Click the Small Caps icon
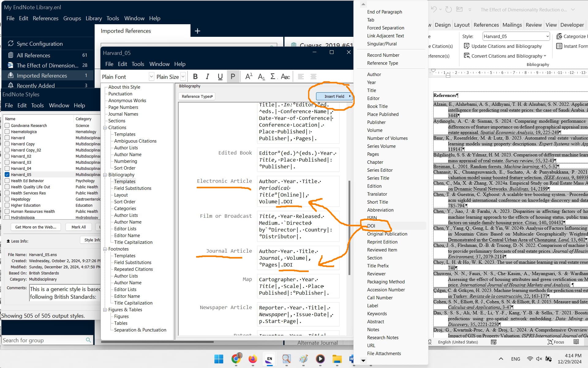 tap(285, 77)
